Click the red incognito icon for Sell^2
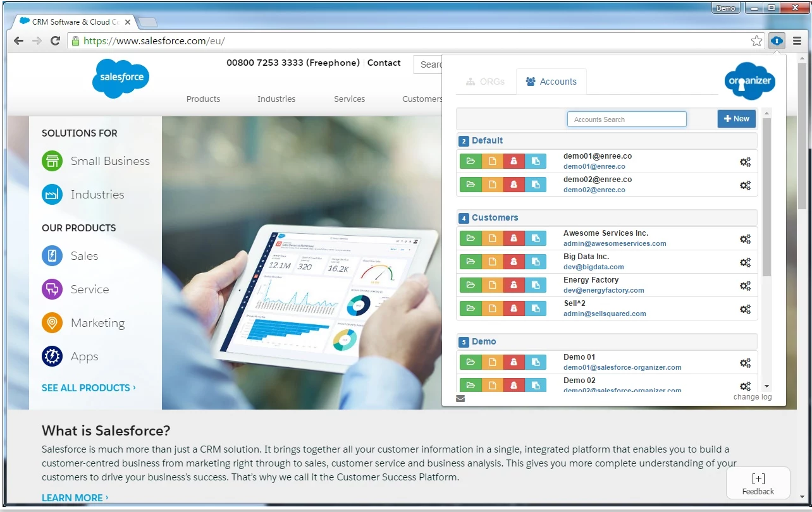The image size is (812, 512). click(x=514, y=308)
